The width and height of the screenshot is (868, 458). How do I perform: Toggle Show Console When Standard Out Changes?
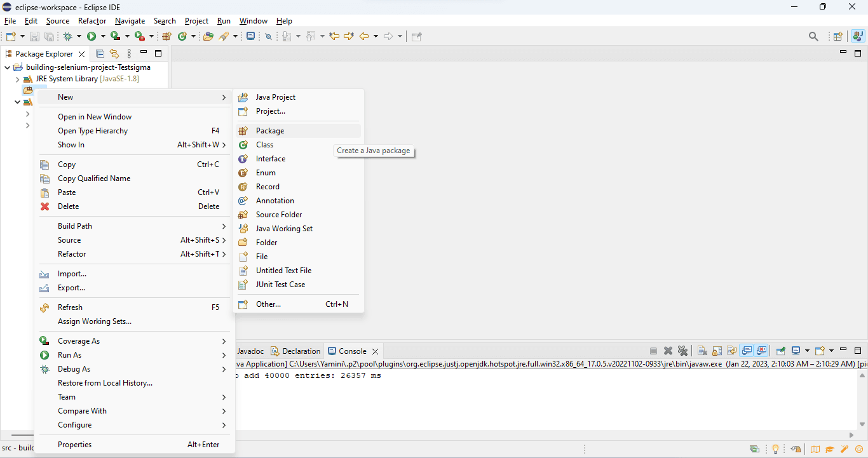(747, 351)
